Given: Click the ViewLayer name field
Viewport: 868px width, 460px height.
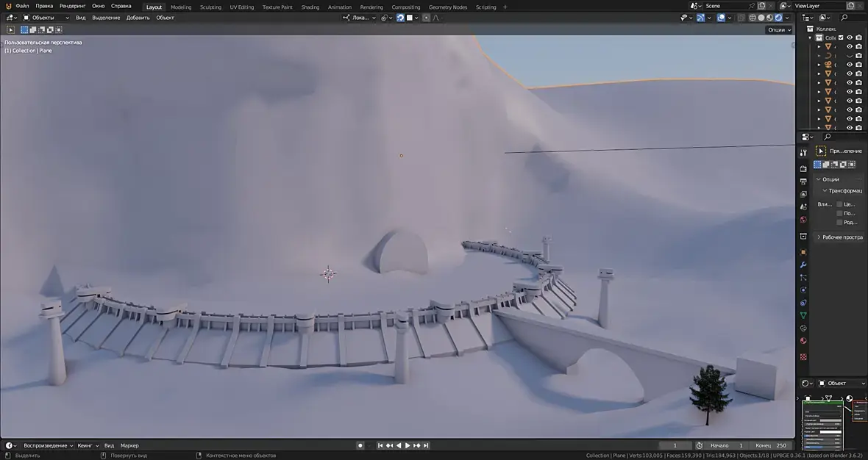Looking at the screenshot, I should point(818,6).
